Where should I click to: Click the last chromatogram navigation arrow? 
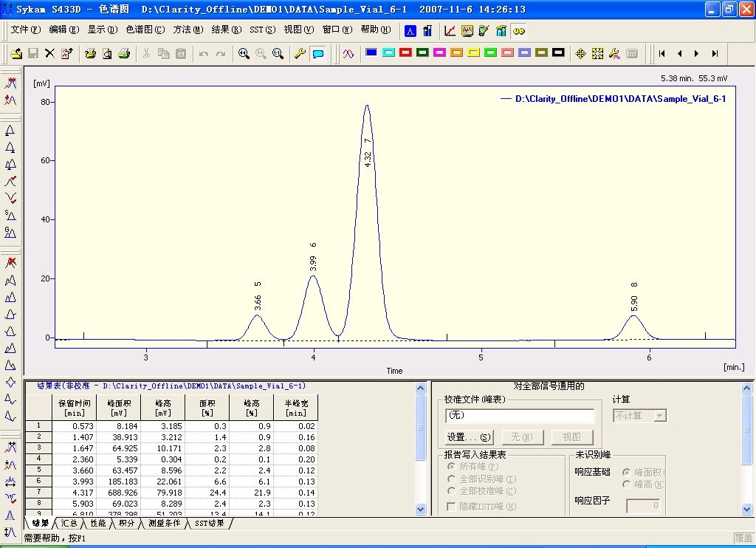[x=715, y=53]
